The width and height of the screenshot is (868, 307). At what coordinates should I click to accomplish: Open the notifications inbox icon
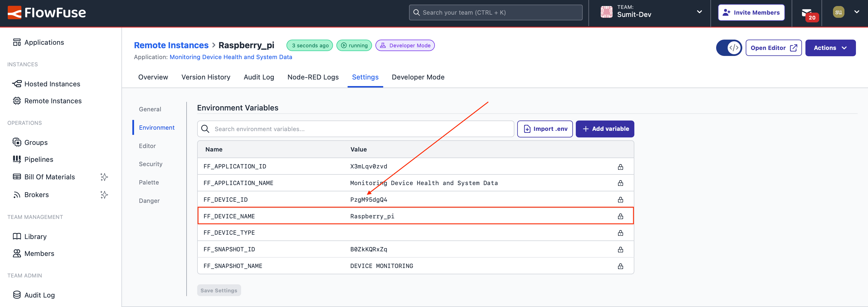pyautogui.click(x=806, y=13)
